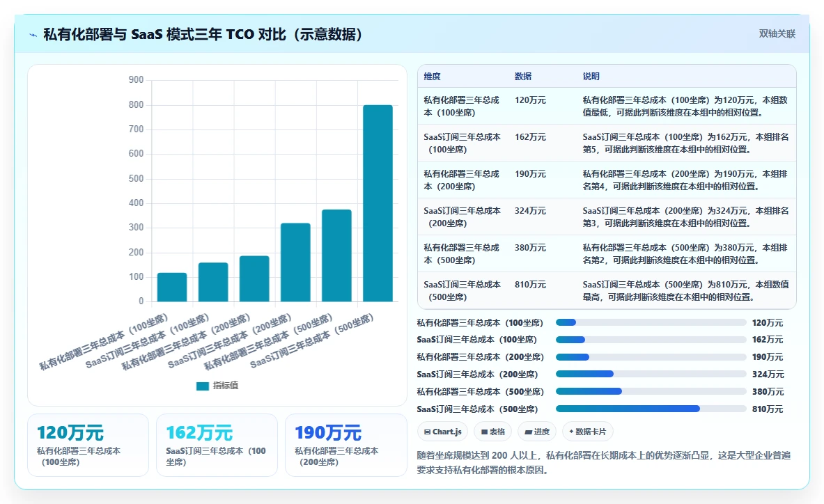Open the 120万元 data card
Screen dimensions: 824x504
tap(88, 446)
